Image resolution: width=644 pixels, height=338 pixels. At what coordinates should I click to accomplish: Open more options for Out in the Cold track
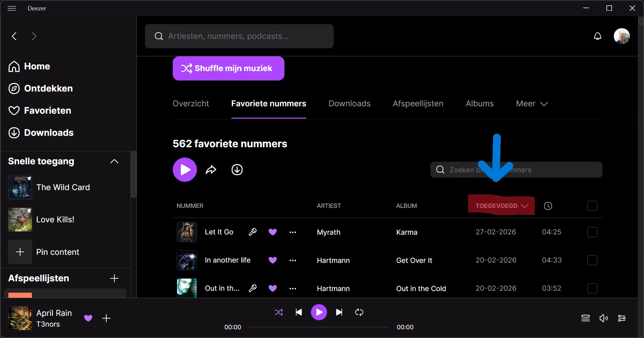click(293, 289)
